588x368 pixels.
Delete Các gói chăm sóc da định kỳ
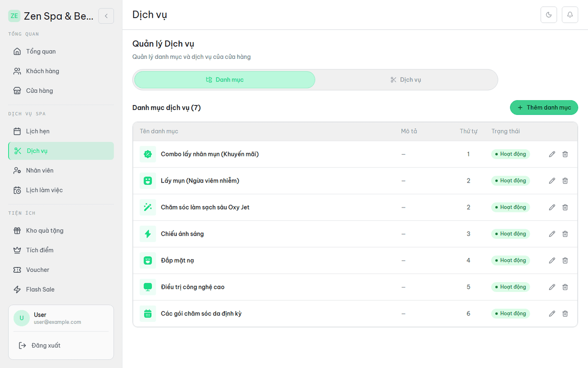(565, 314)
